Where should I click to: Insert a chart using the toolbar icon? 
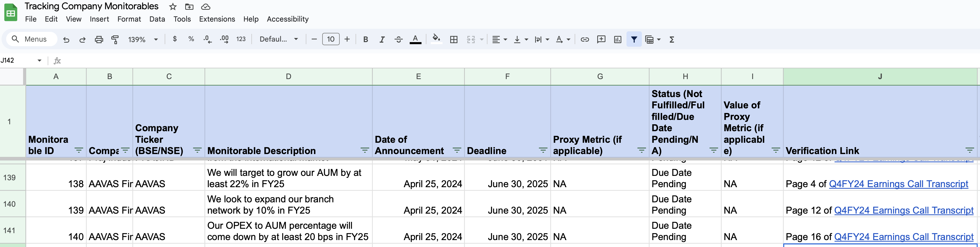click(618, 39)
